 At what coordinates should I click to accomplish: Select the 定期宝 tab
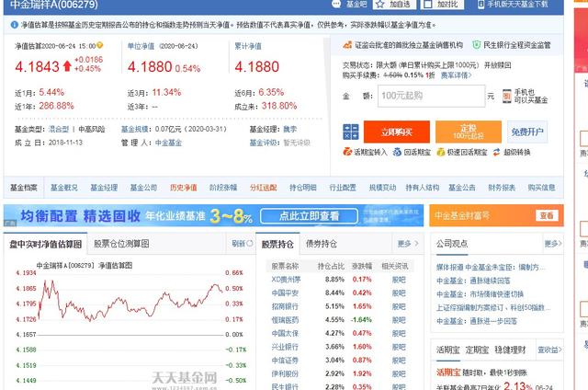477,350
